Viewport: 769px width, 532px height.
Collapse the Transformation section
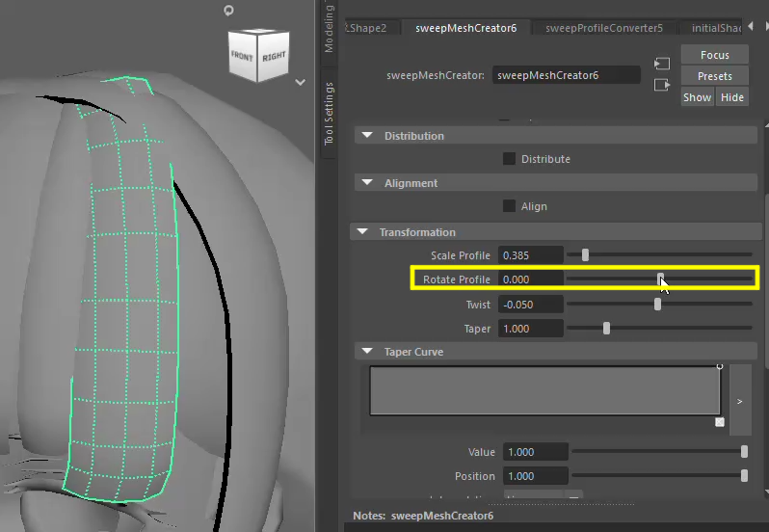pyautogui.click(x=362, y=232)
